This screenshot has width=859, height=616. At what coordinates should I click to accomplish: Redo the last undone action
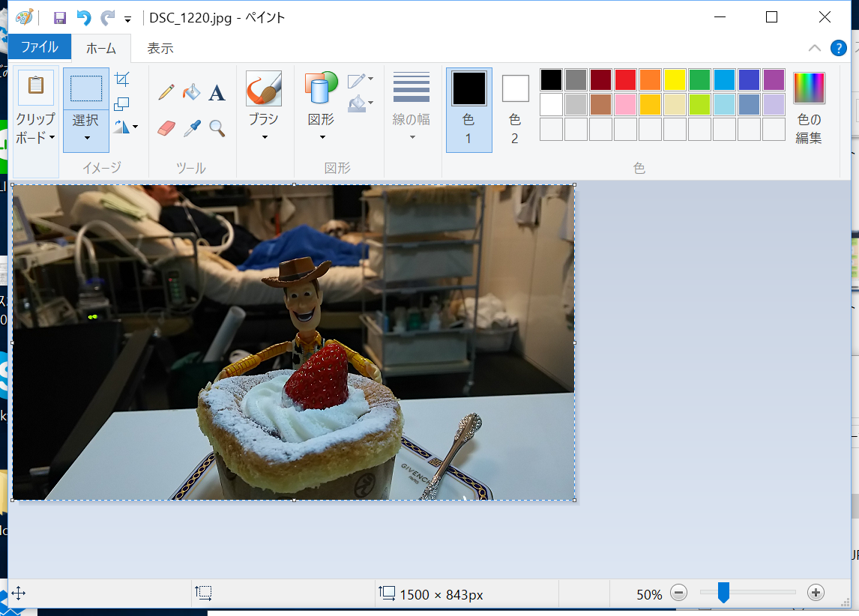coord(107,17)
